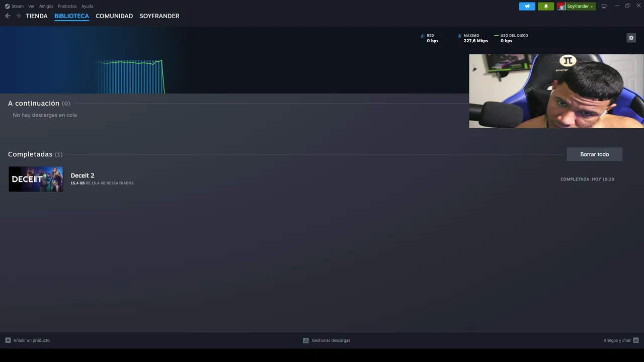Click the Steam logo menu
Screen dimensions: 644x362
pos(14,6)
